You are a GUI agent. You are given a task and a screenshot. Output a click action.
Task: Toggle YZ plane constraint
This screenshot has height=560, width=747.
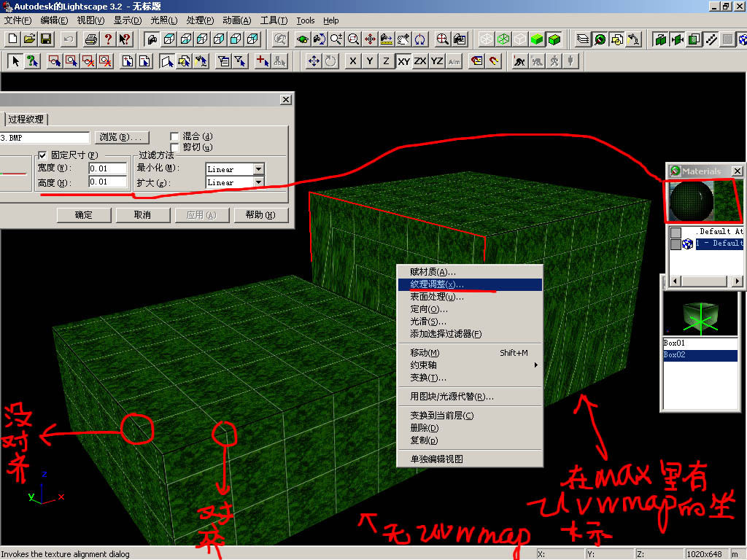tap(438, 61)
